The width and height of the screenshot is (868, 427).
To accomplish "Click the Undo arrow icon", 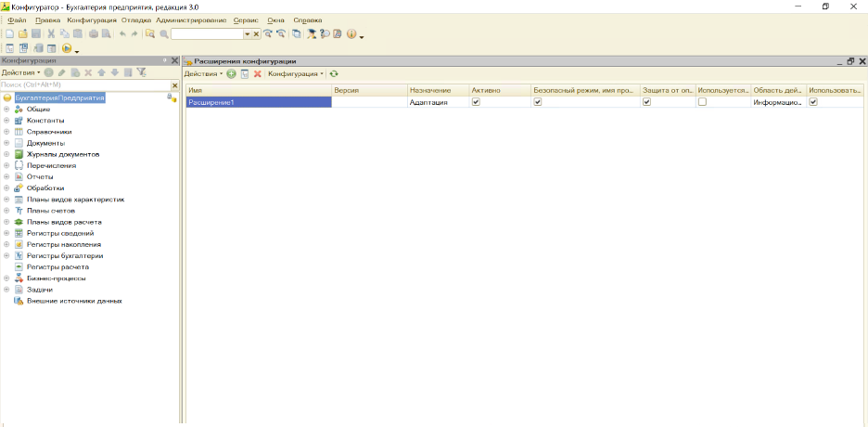I will click(x=122, y=34).
